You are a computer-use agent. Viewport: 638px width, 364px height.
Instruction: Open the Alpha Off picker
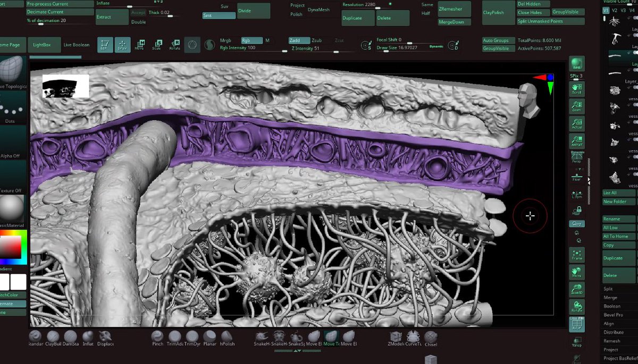pos(12,142)
